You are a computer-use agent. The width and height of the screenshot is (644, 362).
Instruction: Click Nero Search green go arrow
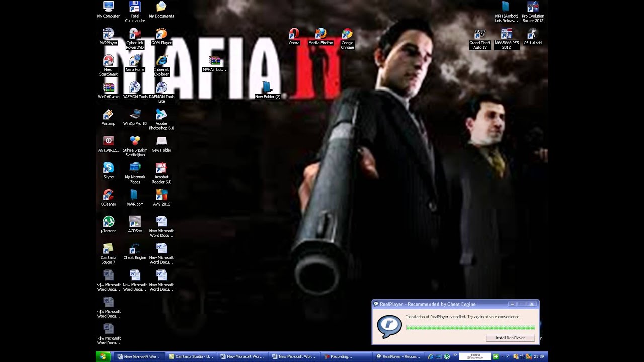pyautogui.click(x=496, y=357)
